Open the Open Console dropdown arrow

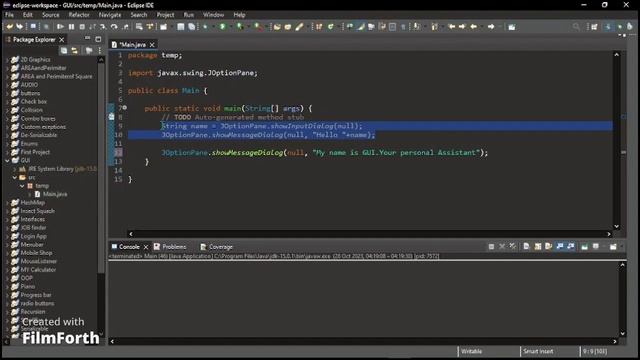pyautogui.click(x=622, y=247)
